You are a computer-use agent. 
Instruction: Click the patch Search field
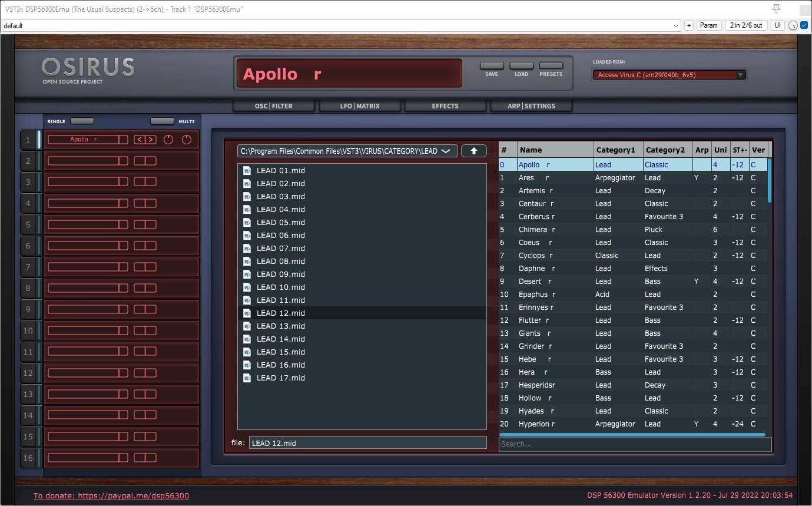click(x=635, y=444)
